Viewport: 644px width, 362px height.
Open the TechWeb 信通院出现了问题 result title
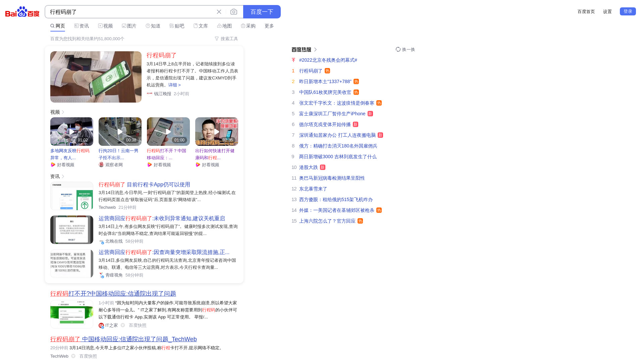[123, 339]
